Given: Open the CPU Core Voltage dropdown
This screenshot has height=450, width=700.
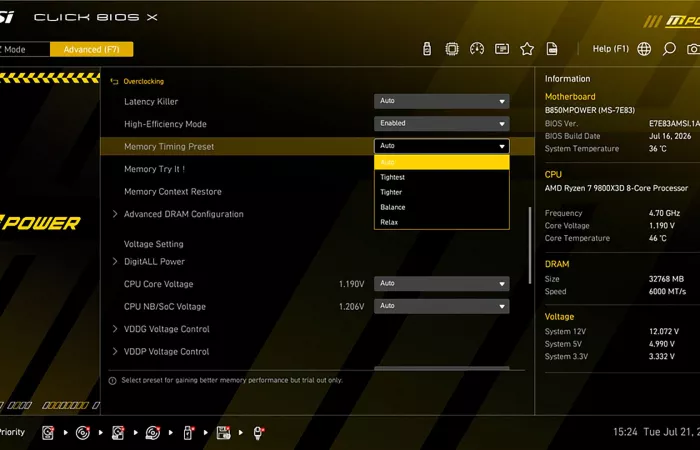Looking at the screenshot, I should (x=442, y=283).
